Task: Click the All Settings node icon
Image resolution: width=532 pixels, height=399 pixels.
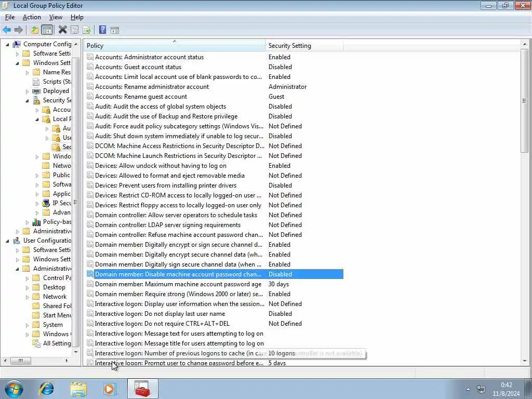Action: coord(36,343)
